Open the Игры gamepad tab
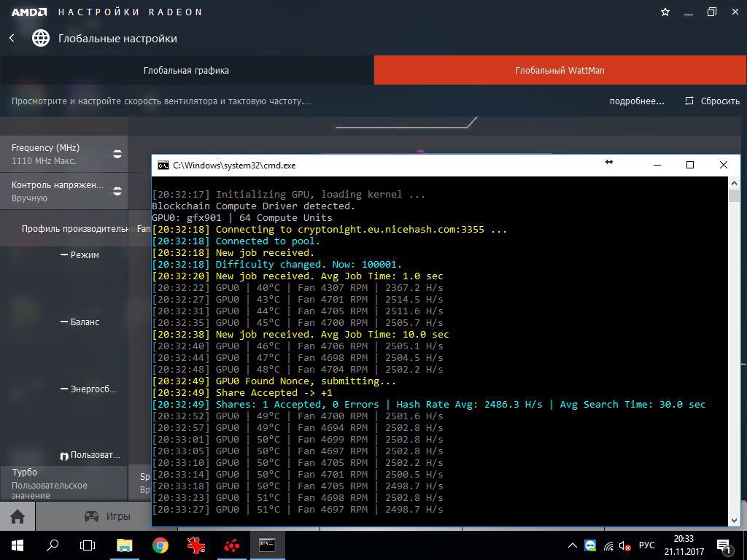 click(x=107, y=516)
